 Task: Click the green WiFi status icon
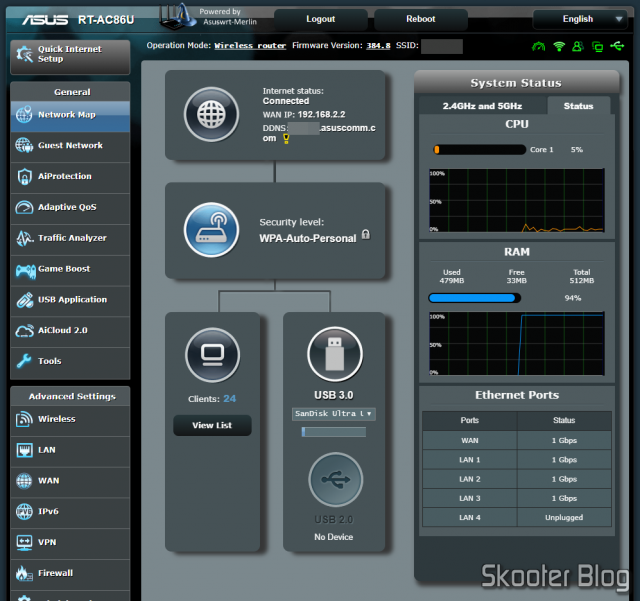click(559, 46)
